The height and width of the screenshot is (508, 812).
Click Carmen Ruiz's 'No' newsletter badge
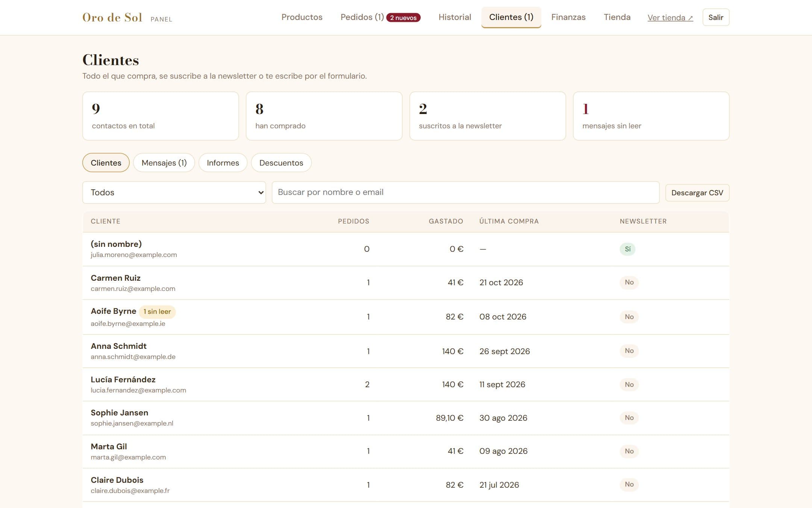629,282
